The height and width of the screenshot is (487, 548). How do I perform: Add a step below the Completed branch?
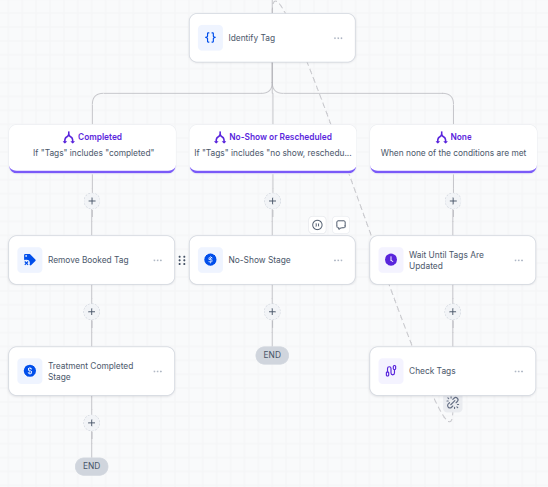92,201
